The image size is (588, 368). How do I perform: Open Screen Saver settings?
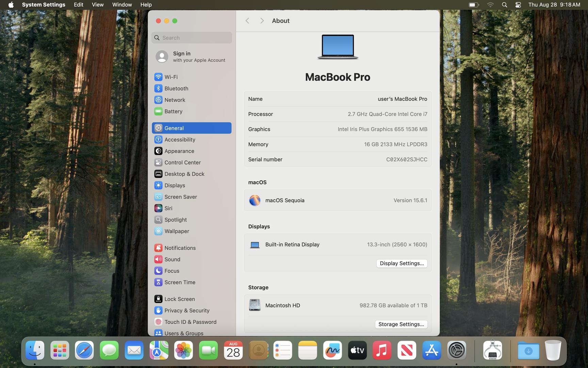pyautogui.click(x=192, y=197)
